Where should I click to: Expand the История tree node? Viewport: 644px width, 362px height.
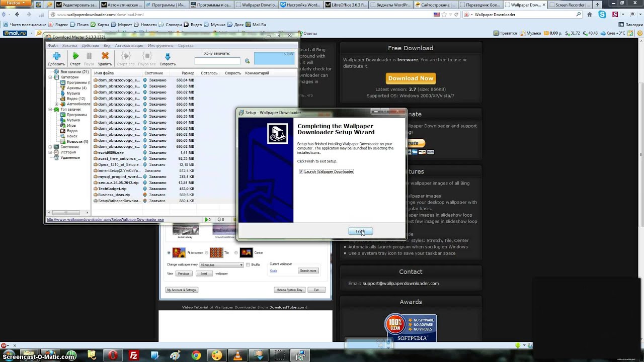tap(50, 152)
